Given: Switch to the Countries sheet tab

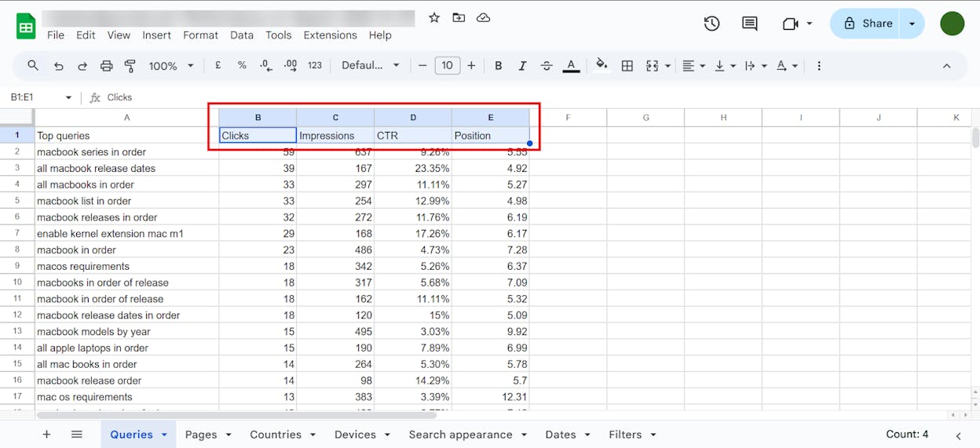Looking at the screenshot, I should pos(282,434).
